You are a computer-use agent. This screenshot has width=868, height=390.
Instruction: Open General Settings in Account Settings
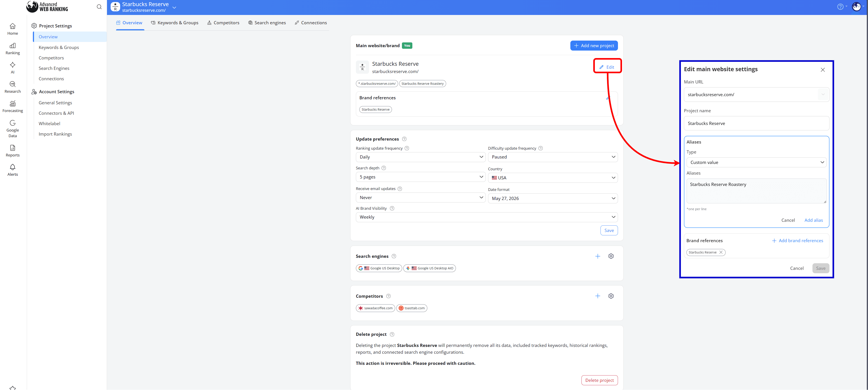pos(55,103)
